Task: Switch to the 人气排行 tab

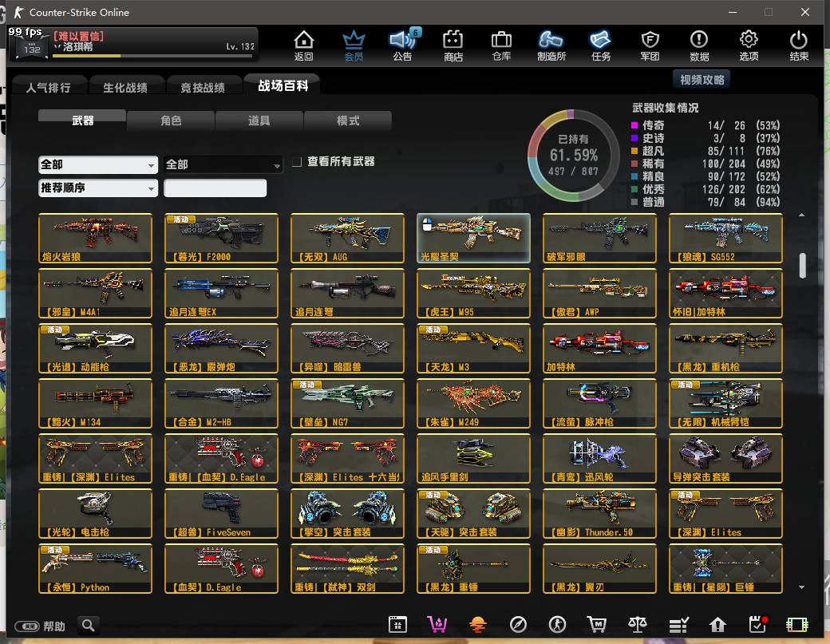Action: tap(49, 87)
